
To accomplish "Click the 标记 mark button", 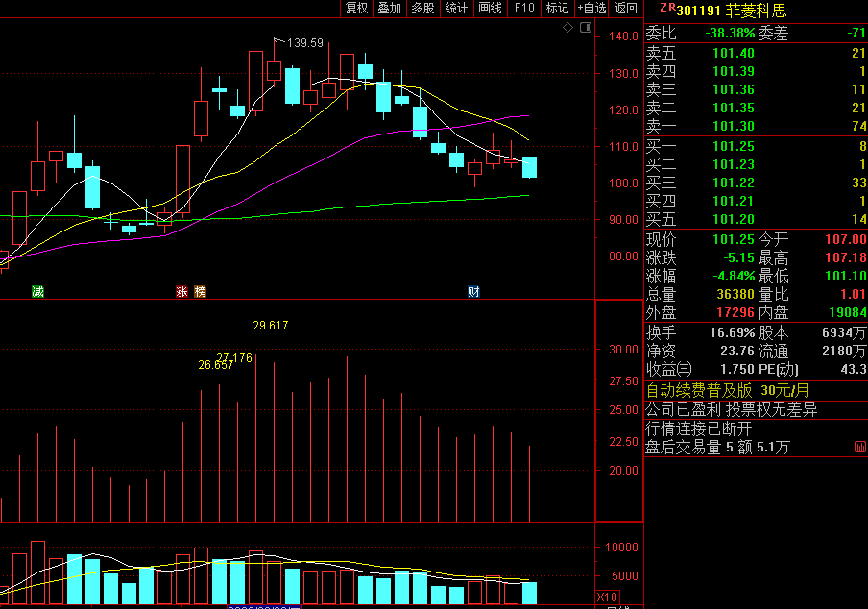I will coord(558,9).
